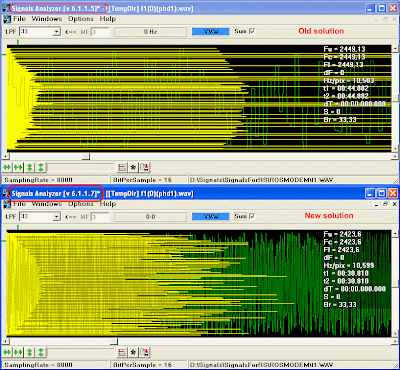
Task: Open Help menu in upper window
Action: (108, 19)
